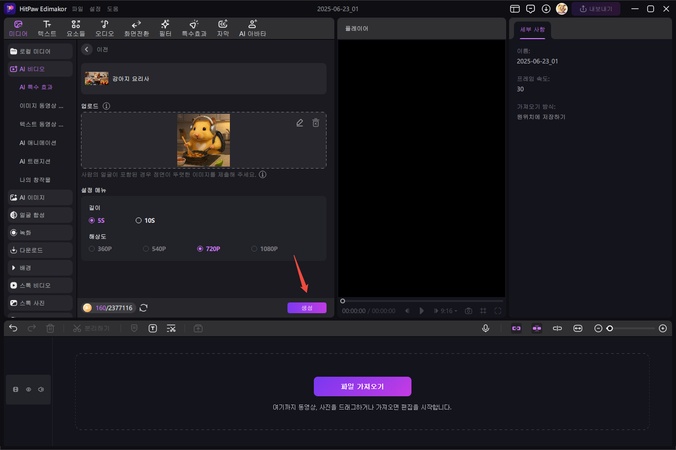Open 얼굴 합성 face swap section

[40, 215]
